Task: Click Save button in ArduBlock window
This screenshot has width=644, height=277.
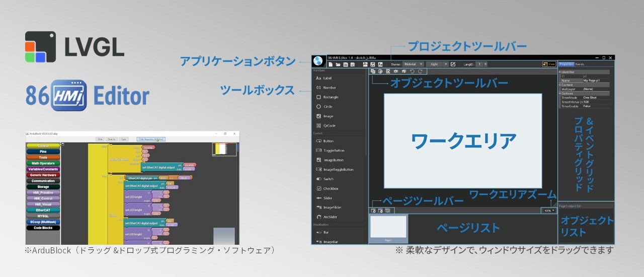Action: 100,139
